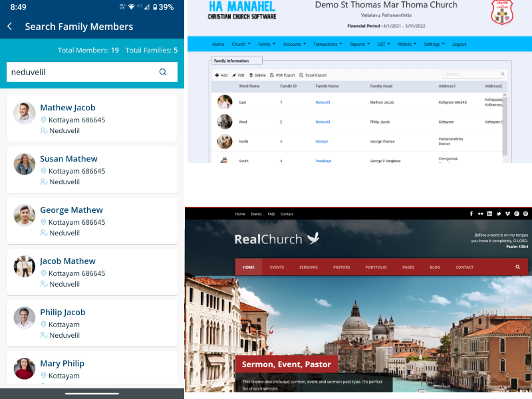Click the Delete trash icon
532x399 pixels.
pos(251,75)
